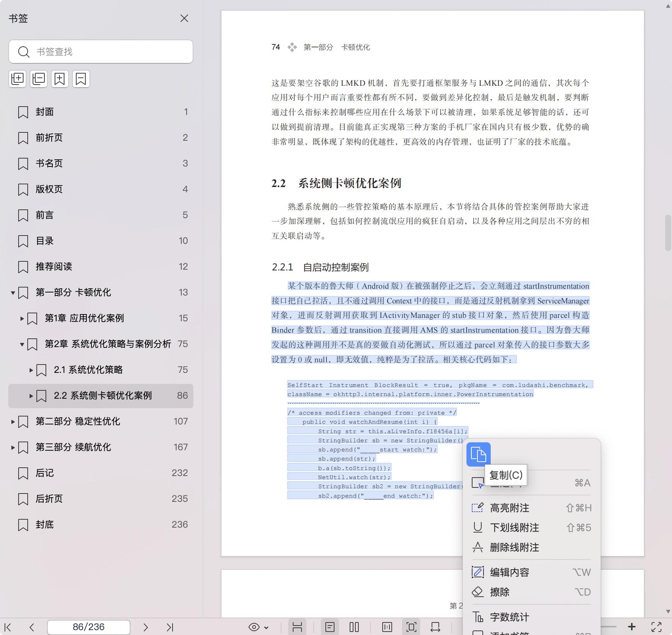
Task: Click the add bookmark icon
Action: pyautogui.click(x=60, y=79)
